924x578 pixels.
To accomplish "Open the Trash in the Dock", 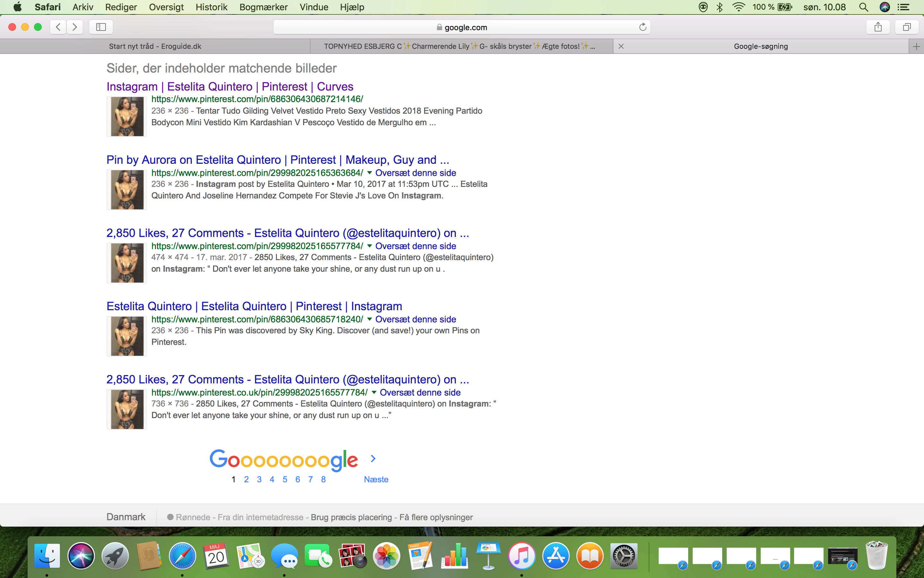I will 877,556.
